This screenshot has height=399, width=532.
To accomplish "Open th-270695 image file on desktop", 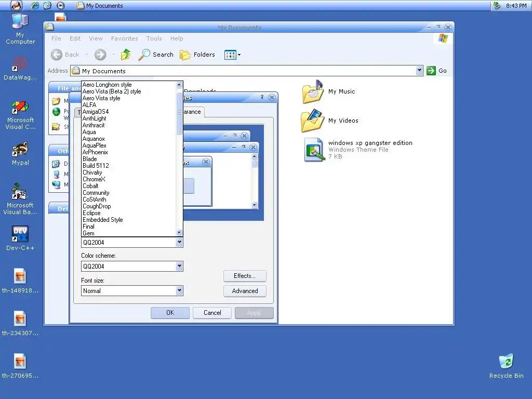I will point(20,366).
